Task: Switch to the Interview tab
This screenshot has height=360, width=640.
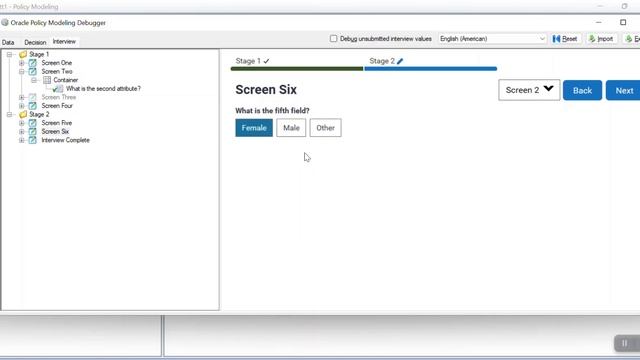Action: click(64, 42)
